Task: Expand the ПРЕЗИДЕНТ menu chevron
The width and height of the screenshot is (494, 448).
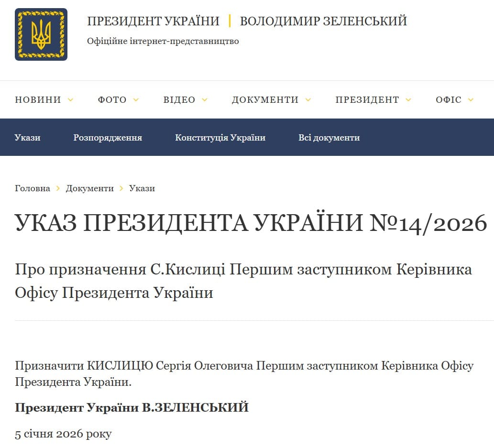Action: [408, 100]
